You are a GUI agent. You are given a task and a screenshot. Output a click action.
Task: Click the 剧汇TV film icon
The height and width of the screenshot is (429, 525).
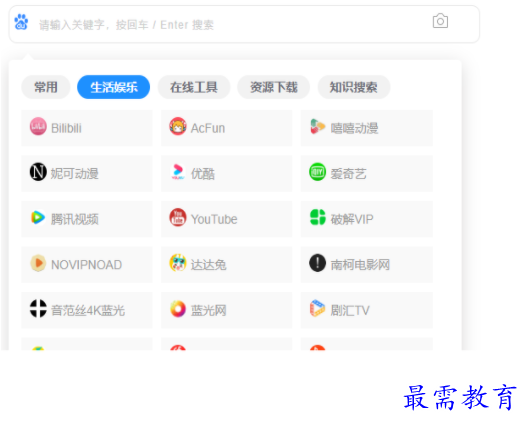pos(317,308)
